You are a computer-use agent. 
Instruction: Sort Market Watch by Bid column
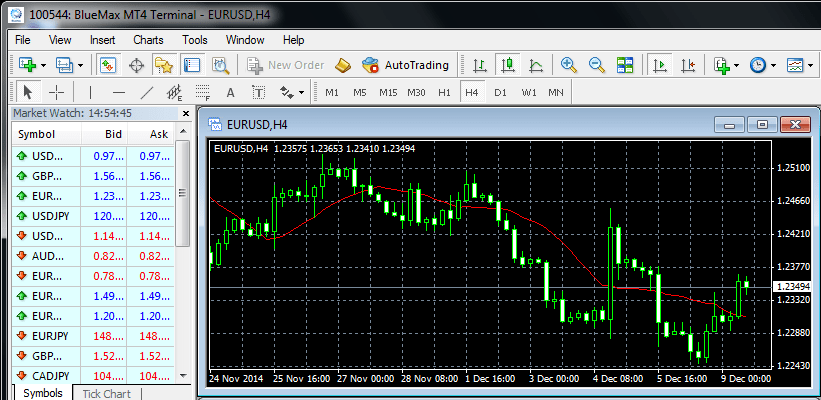(105, 134)
